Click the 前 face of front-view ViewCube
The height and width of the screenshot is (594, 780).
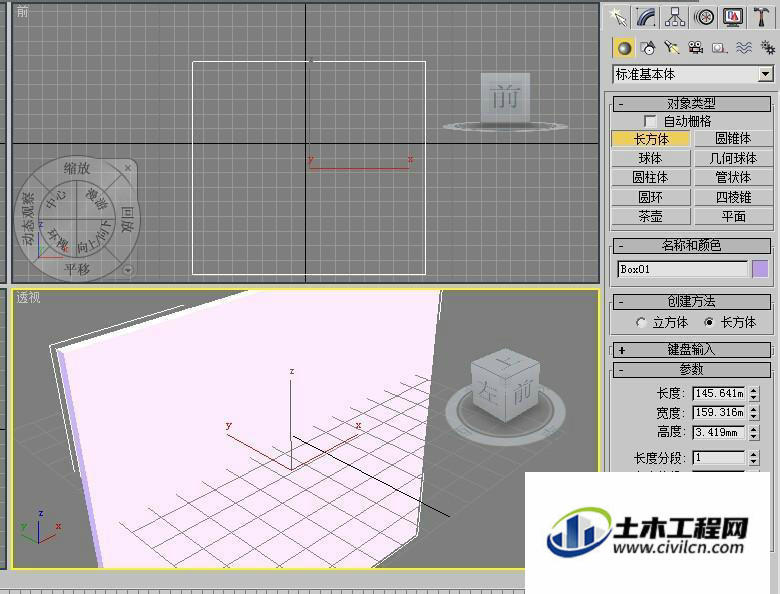(505, 97)
